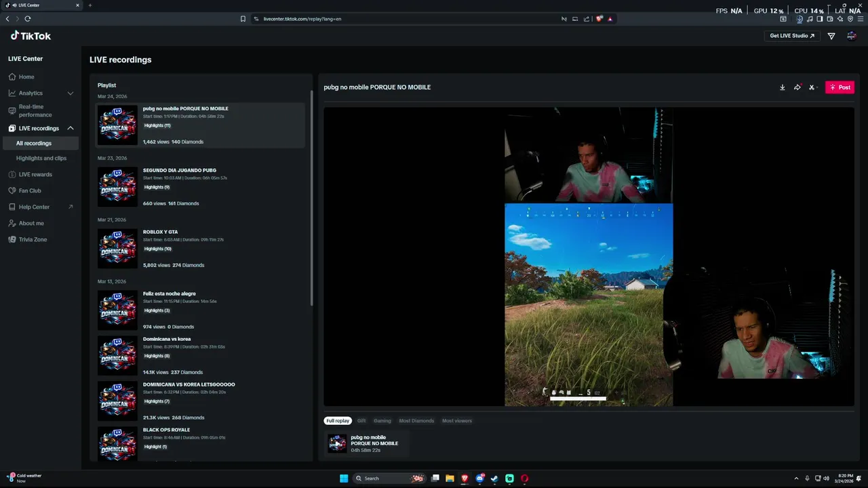
Task: Close the LIVE Center browser tab
Action: pos(77,5)
